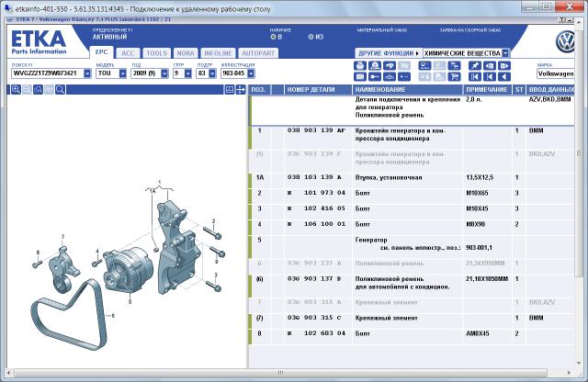The height and width of the screenshot is (382, 588).
Task: Expand the Другие функции menu
Action: coord(388,53)
